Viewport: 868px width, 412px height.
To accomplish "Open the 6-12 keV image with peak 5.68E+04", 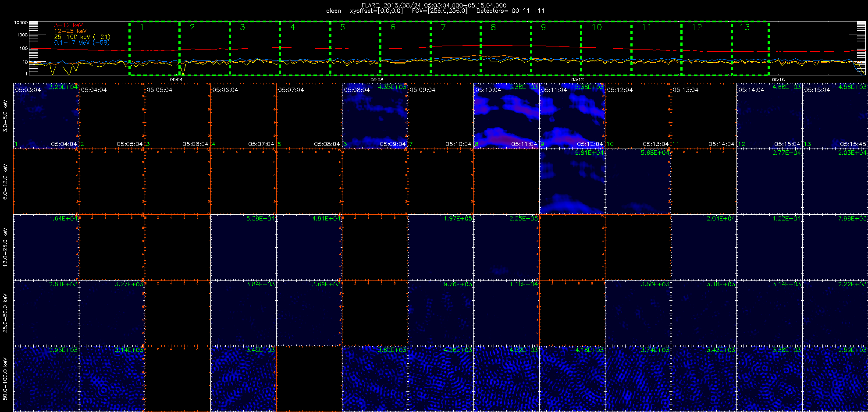I will [638, 181].
